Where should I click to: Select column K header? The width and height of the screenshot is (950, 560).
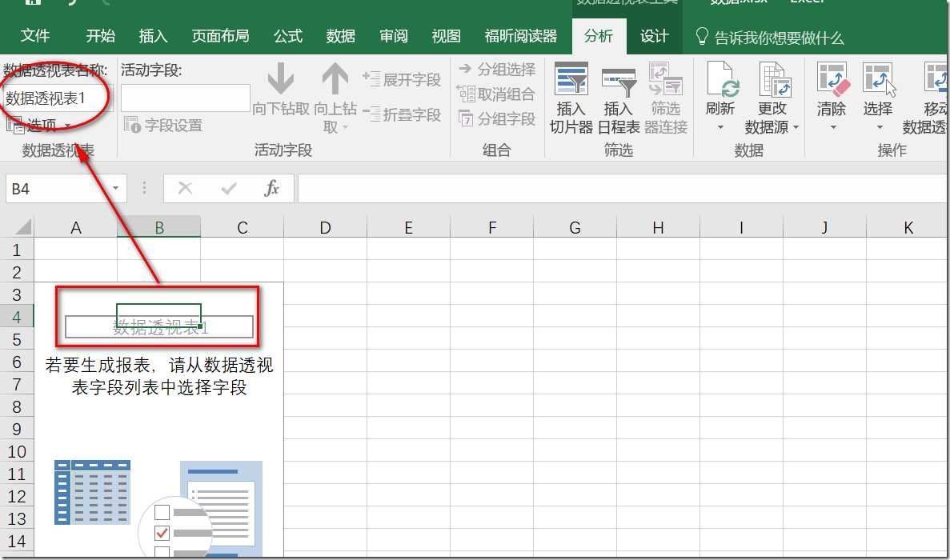pos(908,228)
